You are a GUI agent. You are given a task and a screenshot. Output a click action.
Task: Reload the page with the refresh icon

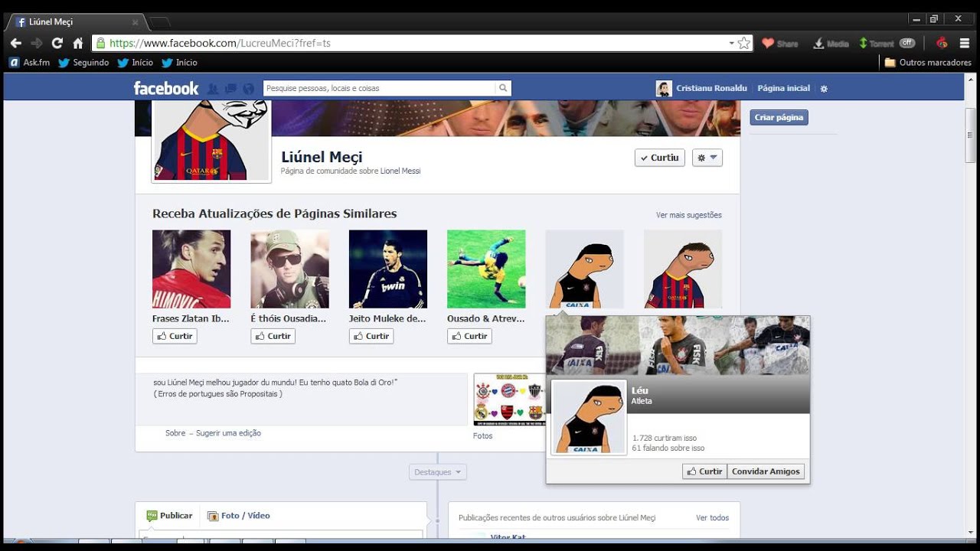pos(57,44)
